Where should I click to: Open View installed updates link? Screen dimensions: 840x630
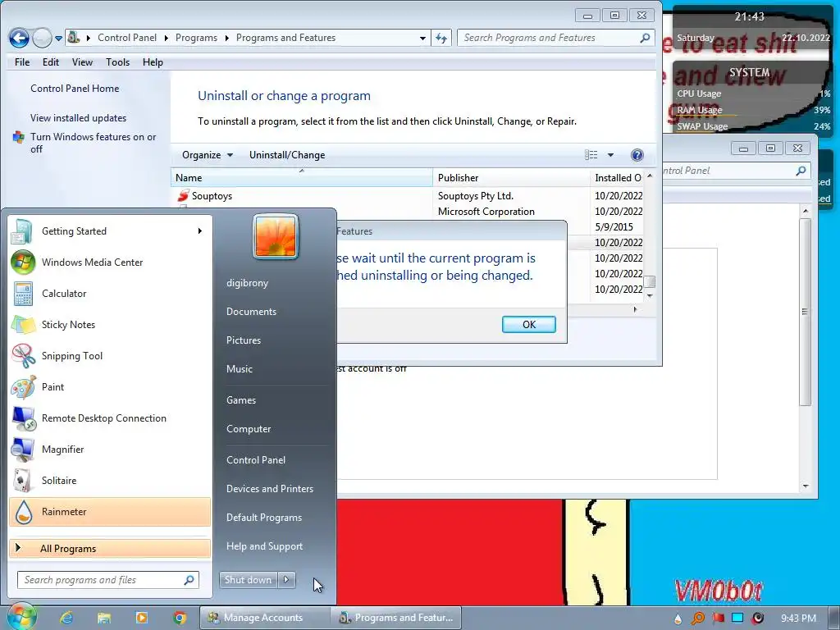coord(78,118)
